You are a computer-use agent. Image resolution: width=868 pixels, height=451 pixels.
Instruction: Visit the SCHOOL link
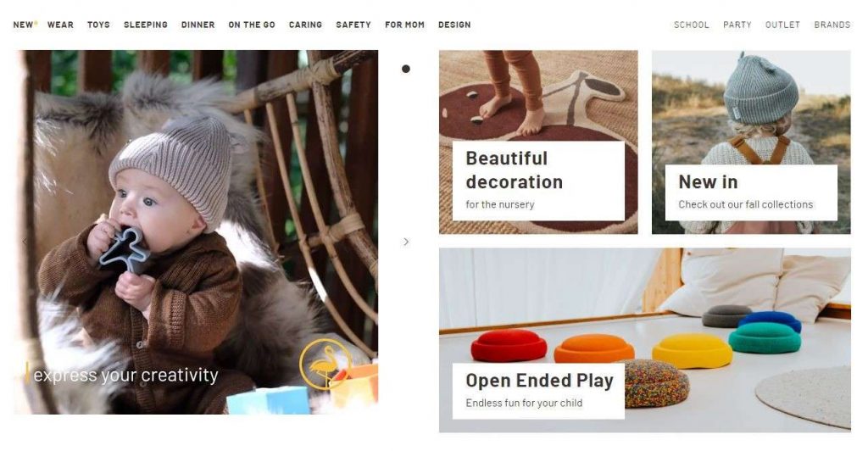coord(692,25)
